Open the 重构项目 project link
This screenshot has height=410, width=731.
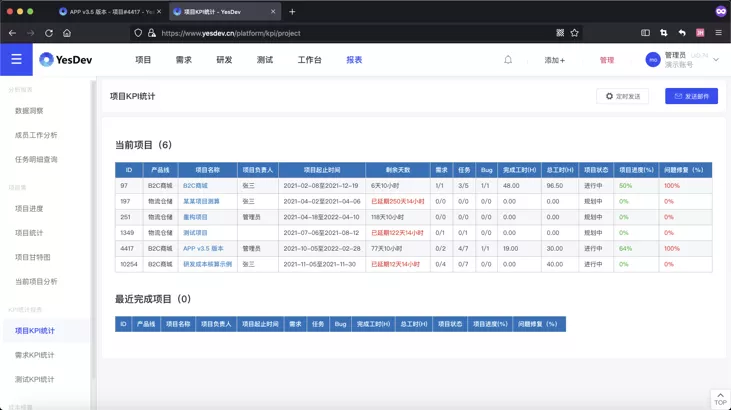pyautogui.click(x=195, y=217)
